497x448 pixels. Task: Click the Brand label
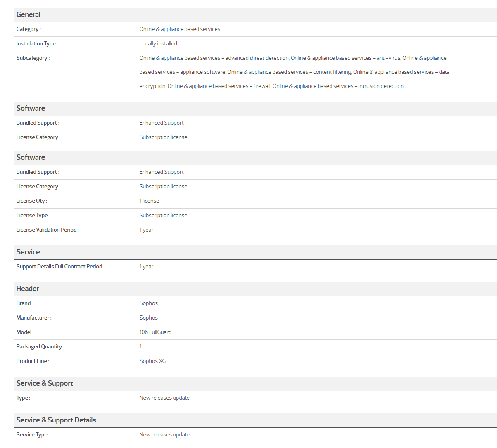point(24,303)
